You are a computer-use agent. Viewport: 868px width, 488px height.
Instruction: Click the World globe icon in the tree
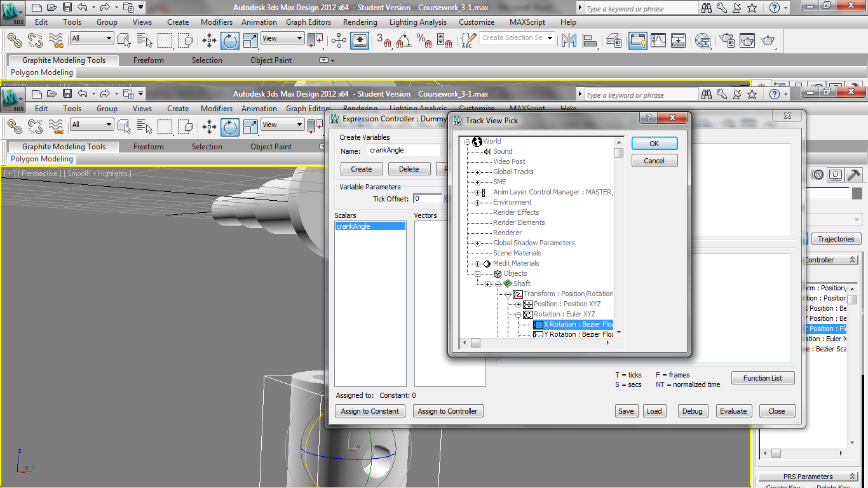tap(477, 142)
